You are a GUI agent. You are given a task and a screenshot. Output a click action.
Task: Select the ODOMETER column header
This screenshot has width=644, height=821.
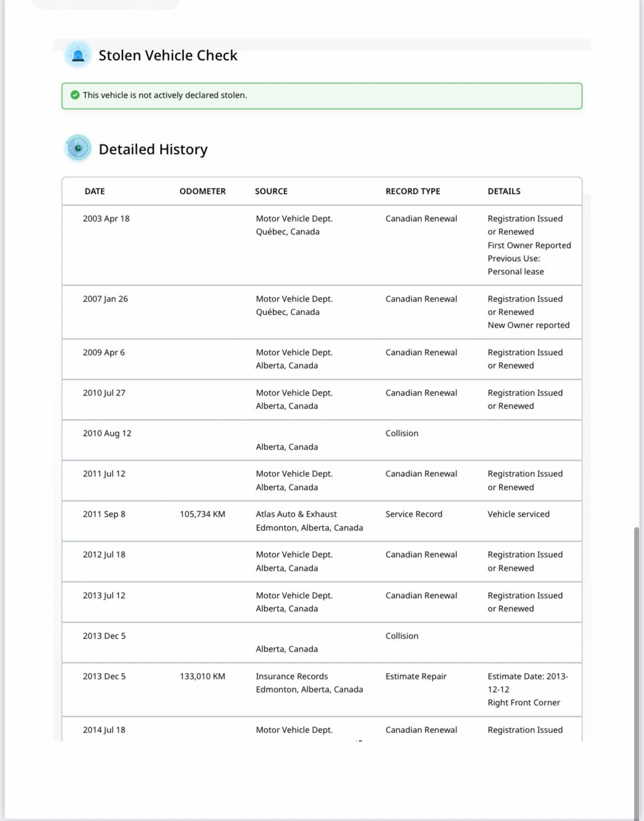tap(202, 191)
